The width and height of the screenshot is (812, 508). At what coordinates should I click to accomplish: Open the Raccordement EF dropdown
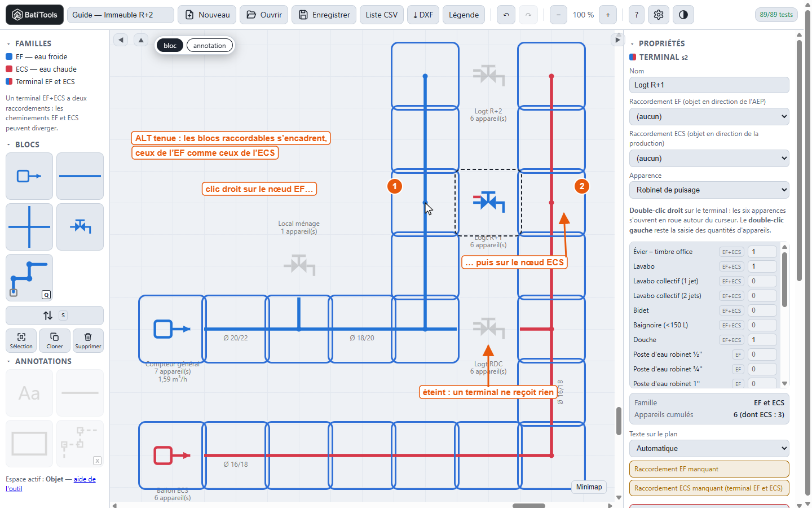click(709, 117)
